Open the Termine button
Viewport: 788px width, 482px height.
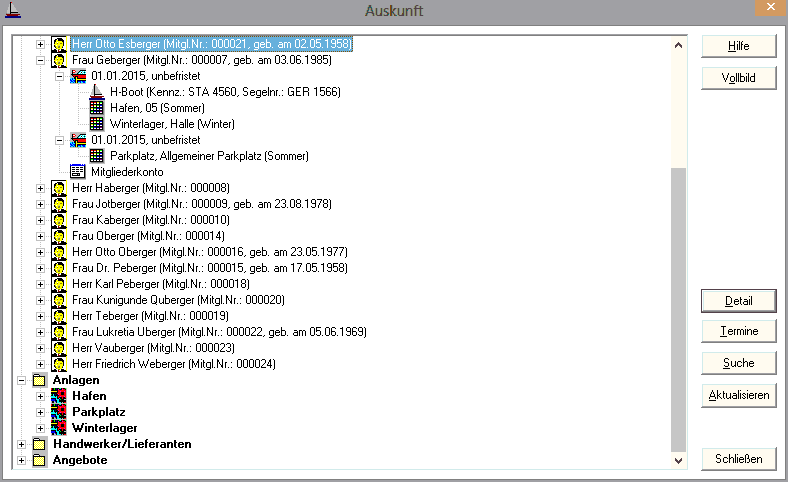pos(738,331)
